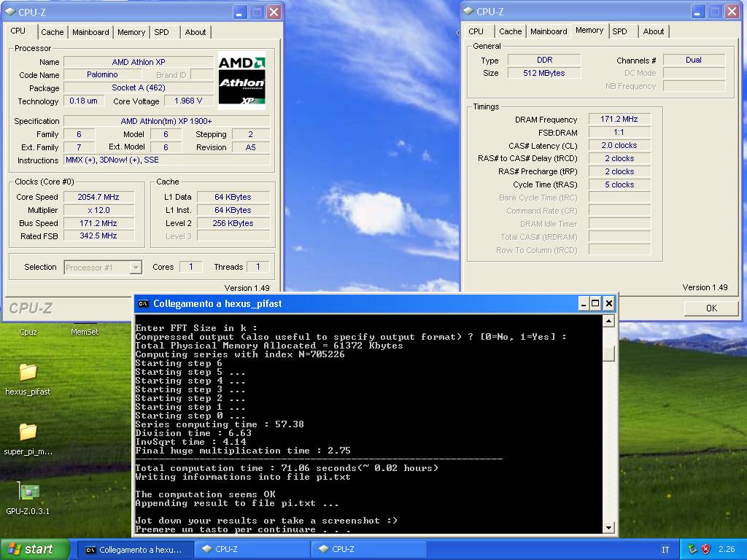Click the memory Type field DDR
The height and width of the screenshot is (560, 747).
click(x=544, y=60)
